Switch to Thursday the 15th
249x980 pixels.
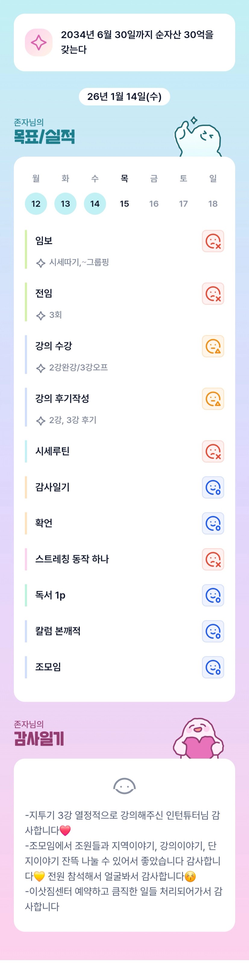(124, 204)
